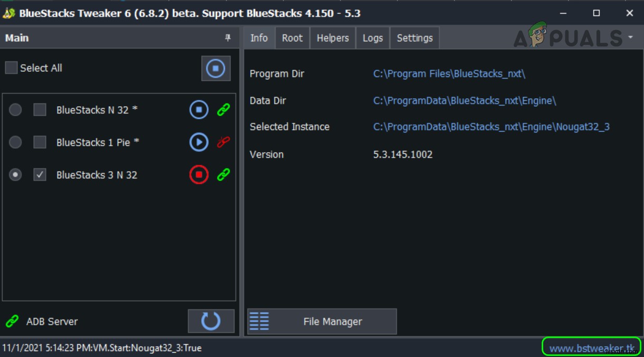Start the BlueStacks 1 Pie instance
The image size is (644, 357).
pyautogui.click(x=198, y=142)
